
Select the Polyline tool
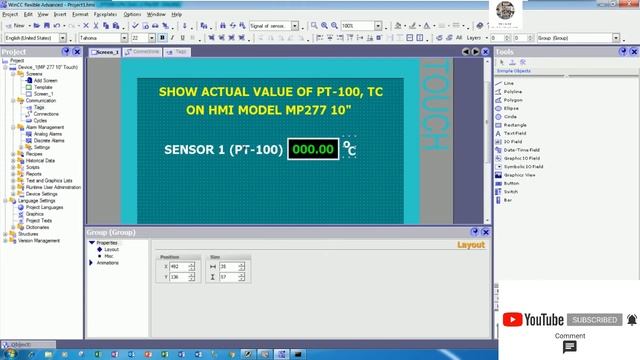[x=509, y=91]
